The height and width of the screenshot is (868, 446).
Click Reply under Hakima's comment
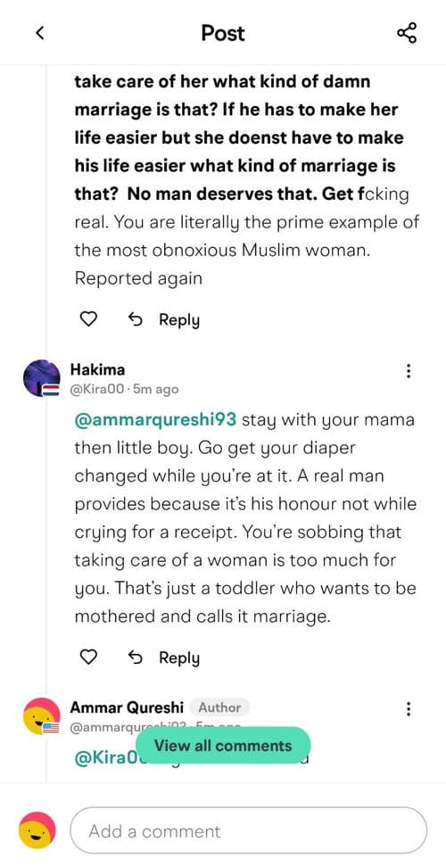179,657
